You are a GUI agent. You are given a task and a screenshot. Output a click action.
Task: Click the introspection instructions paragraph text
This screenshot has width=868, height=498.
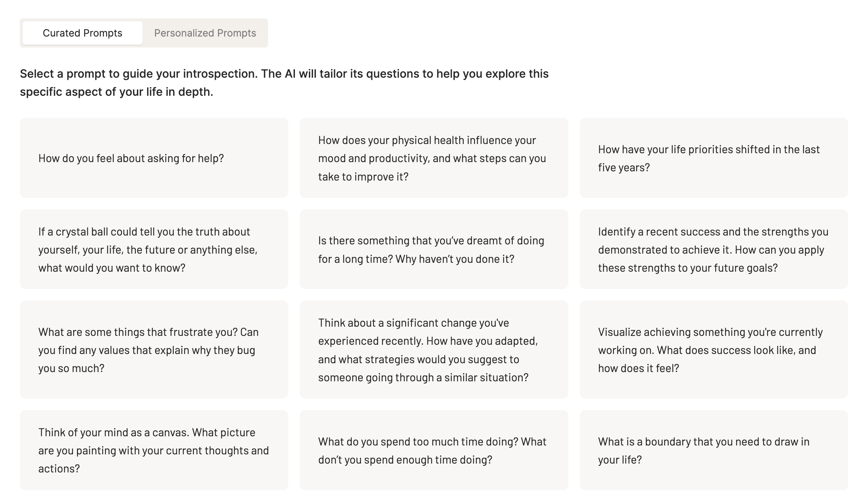click(x=284, y=83)
